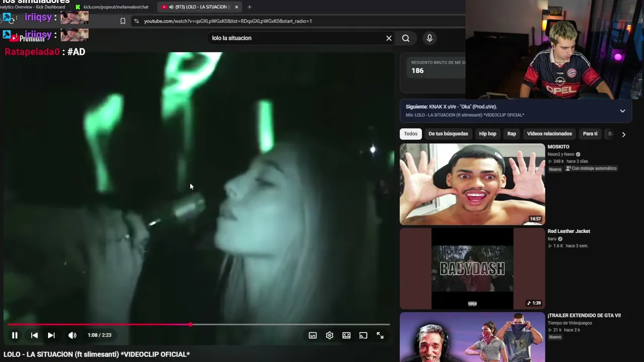Open '¡TRAILER EXTENDIDO DE GTA VI!' title
This screenshot has width=644, height=362.
click(584, 315)
